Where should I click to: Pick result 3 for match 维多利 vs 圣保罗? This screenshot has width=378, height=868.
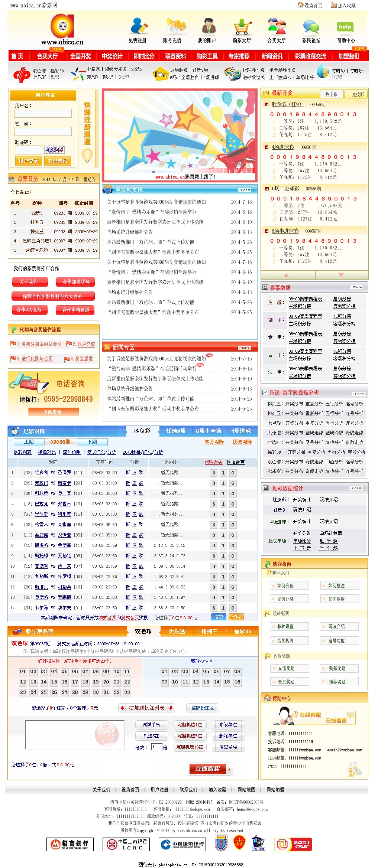pyautogui.click(x=213, y=473)
